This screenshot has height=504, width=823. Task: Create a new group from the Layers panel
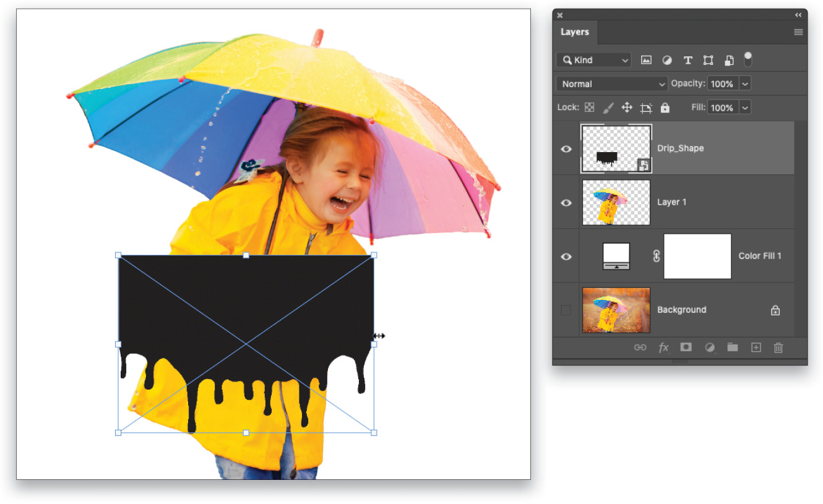733,347
